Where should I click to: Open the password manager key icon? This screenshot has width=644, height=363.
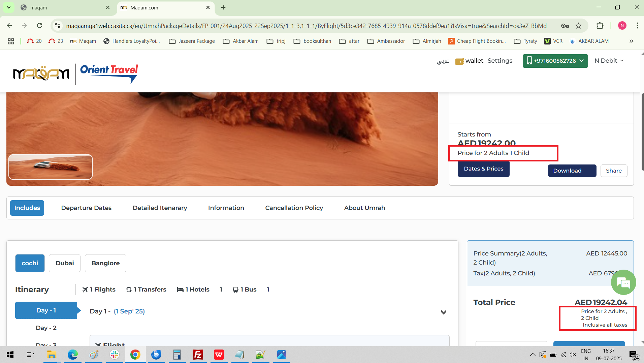565,26
